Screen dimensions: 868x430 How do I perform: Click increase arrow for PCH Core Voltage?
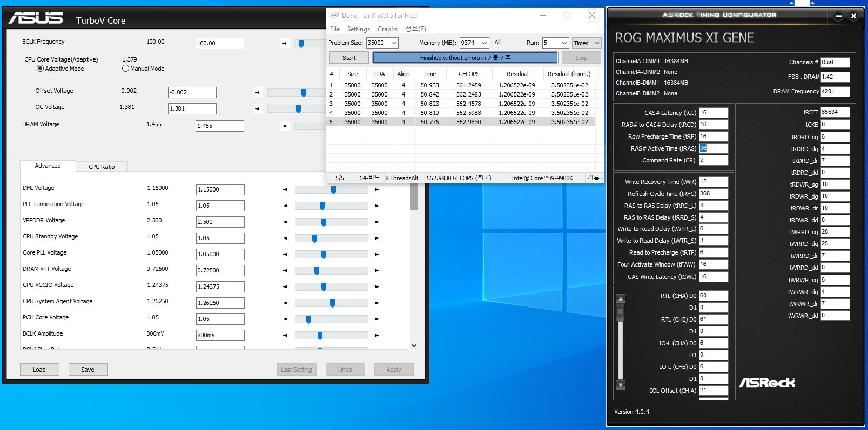tap(377, 319)
